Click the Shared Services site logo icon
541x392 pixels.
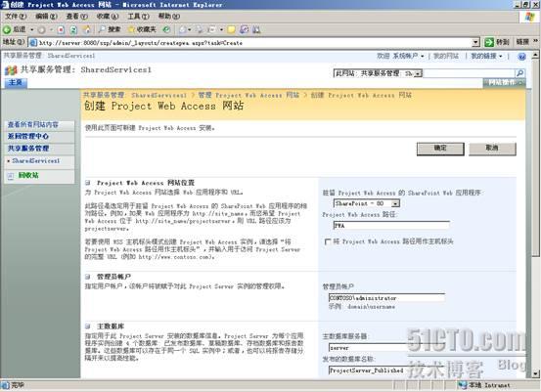pos(11,70)
